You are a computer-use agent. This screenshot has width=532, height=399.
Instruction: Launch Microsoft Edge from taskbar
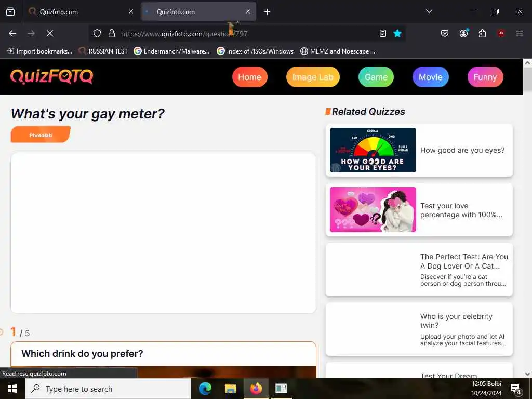click(205, 389)
